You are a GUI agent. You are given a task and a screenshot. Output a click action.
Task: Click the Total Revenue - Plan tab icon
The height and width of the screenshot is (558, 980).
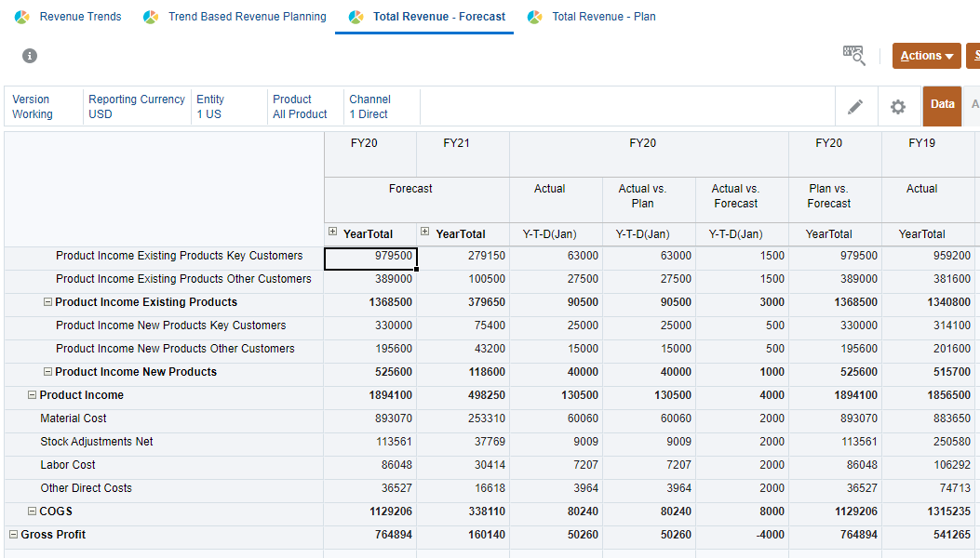(x=534, y=17)
